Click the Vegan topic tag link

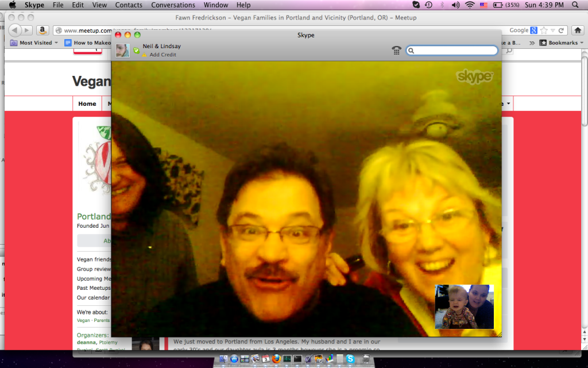(83, 320)
